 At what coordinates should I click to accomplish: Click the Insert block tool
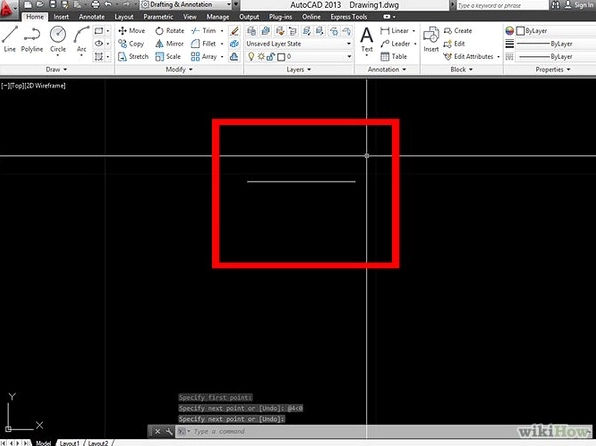pyautogui.click(x=431, y=39)
